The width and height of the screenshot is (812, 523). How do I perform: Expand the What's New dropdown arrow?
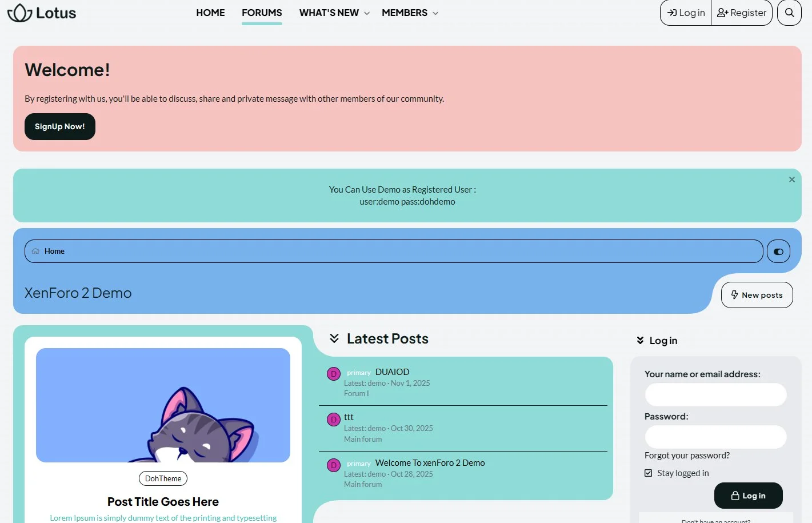pos(367,13)
